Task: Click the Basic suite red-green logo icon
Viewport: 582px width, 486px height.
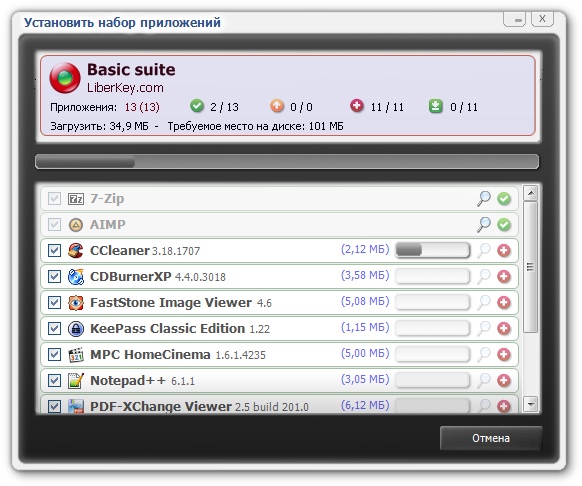Action: tap(65, 78)
